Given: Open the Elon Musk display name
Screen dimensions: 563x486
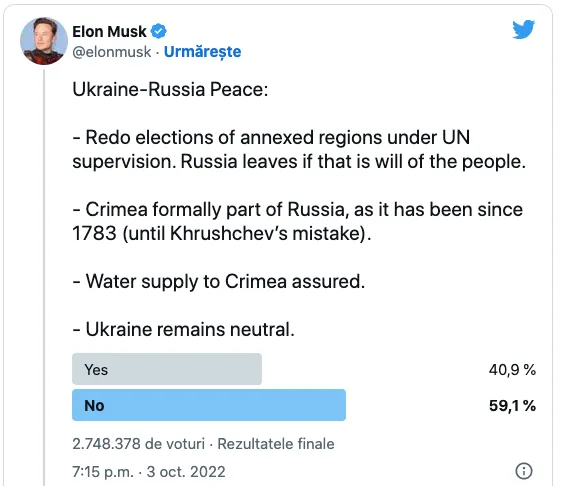Looking at the screenshot, I should (110, 32).
